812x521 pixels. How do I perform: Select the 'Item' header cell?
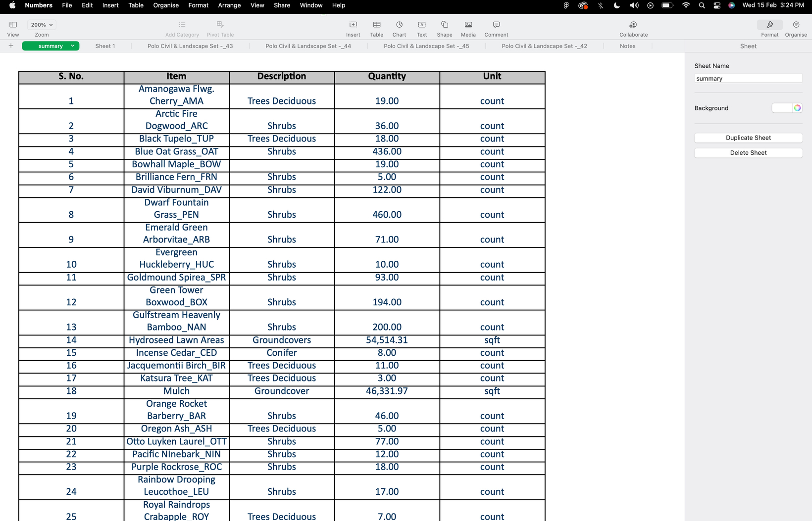pos(176,77)
